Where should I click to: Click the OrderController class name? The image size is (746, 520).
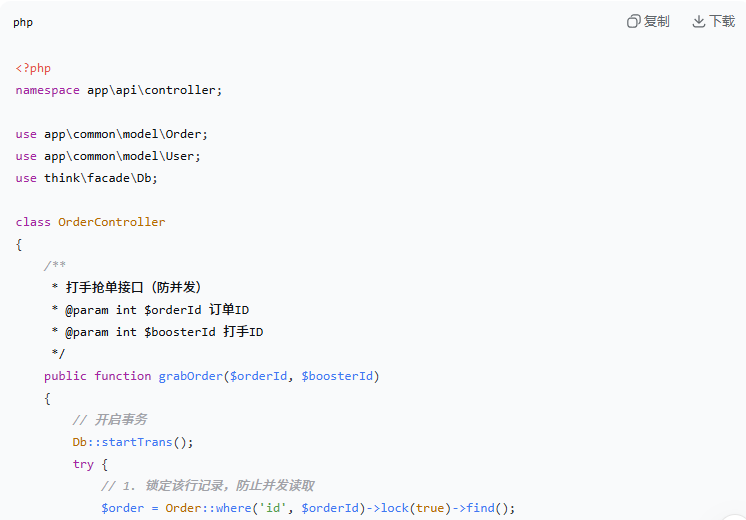coord(111,222)
